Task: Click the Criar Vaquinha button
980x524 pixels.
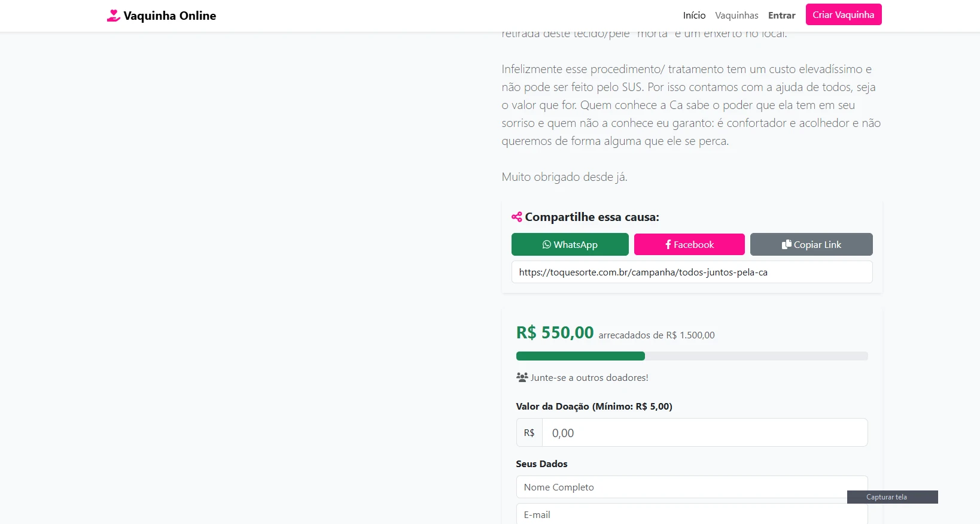Action: point(844,14)
